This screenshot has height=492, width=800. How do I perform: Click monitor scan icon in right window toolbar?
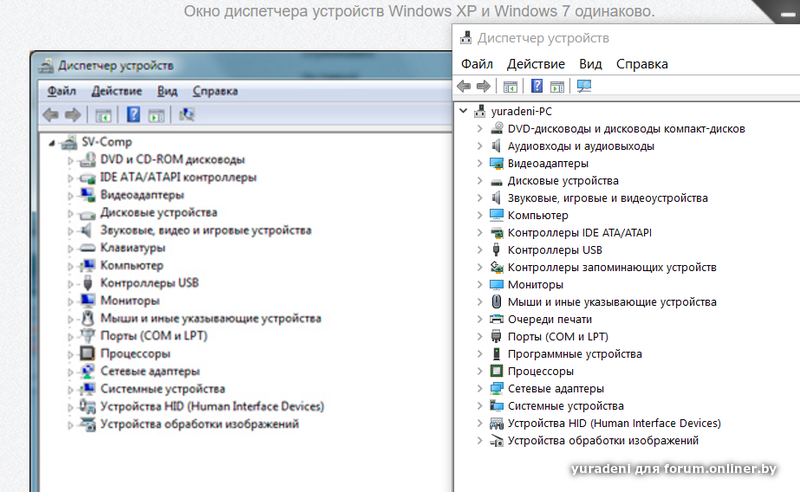point(584,86)
